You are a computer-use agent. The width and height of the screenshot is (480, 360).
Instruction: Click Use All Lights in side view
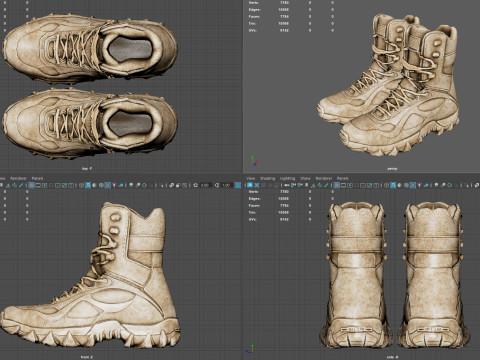point(419,185)
